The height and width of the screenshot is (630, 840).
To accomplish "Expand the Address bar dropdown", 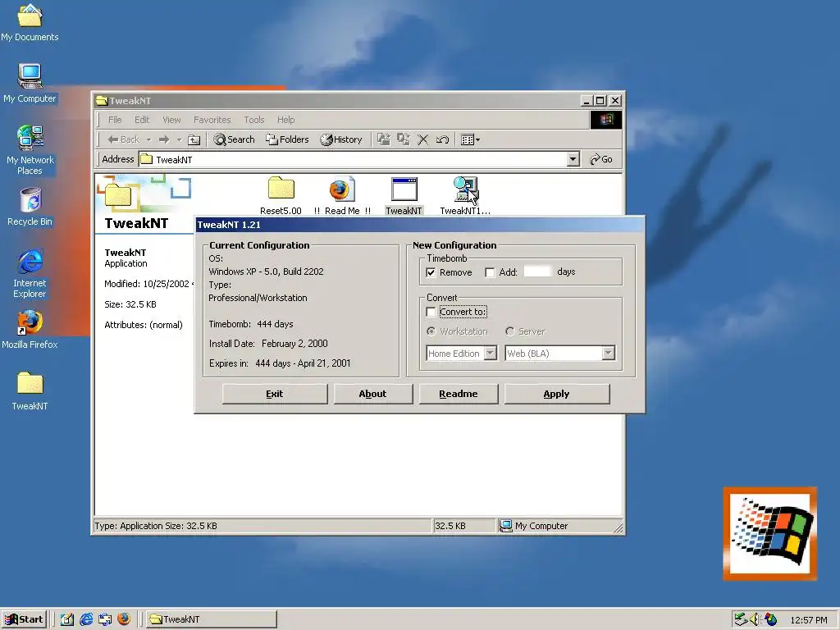I will pos(573,159).
